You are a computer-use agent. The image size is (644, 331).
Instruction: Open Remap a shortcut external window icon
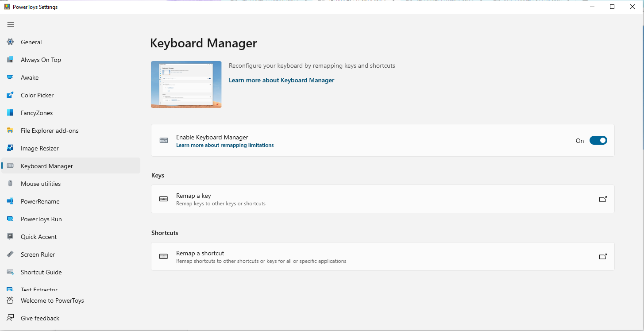tap(602, 257)
